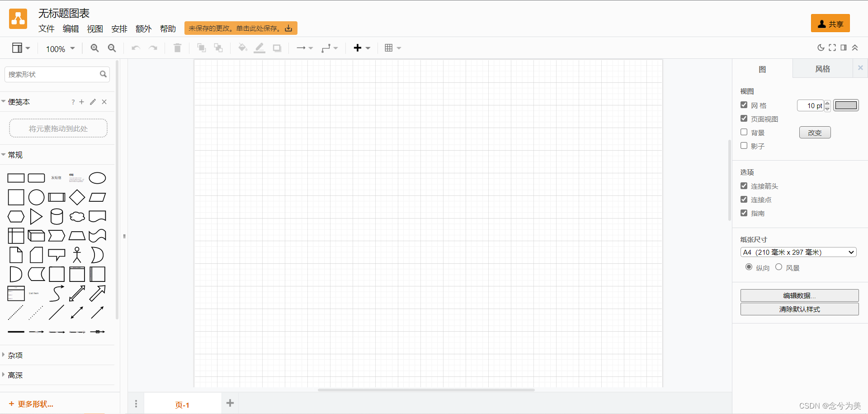
Task: Click the bring to front icon
Action: point(201,48)
